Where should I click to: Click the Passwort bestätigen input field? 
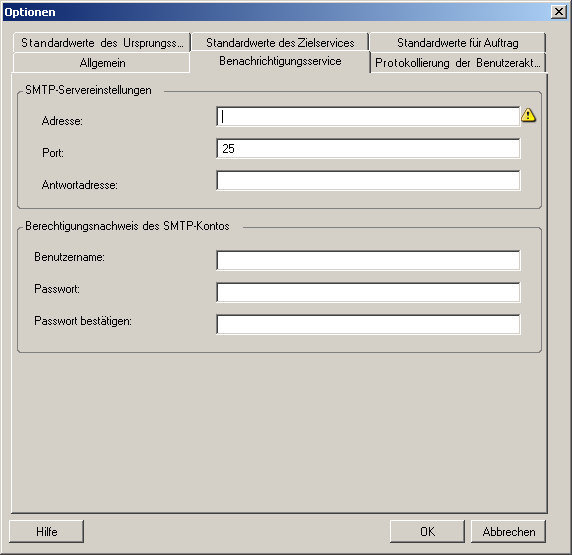click(368, 324)
